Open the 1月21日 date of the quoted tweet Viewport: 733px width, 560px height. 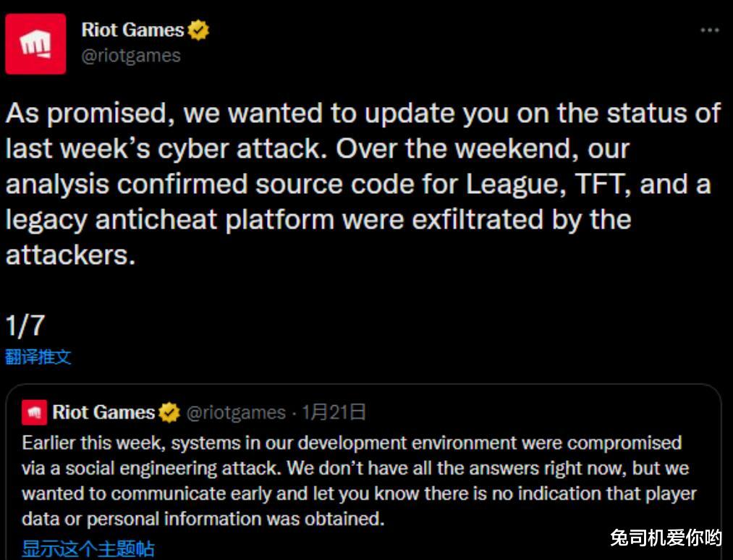(x=334, y=412)
